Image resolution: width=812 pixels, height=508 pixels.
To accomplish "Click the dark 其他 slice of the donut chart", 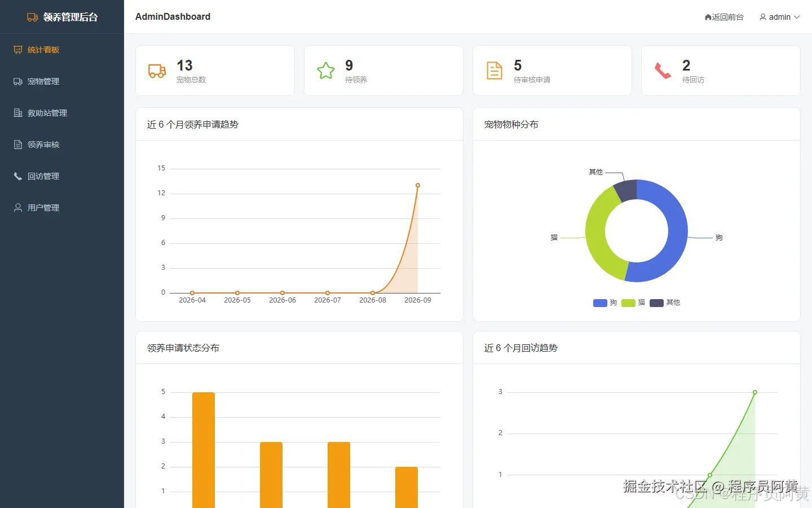I will tap(627, 190).
